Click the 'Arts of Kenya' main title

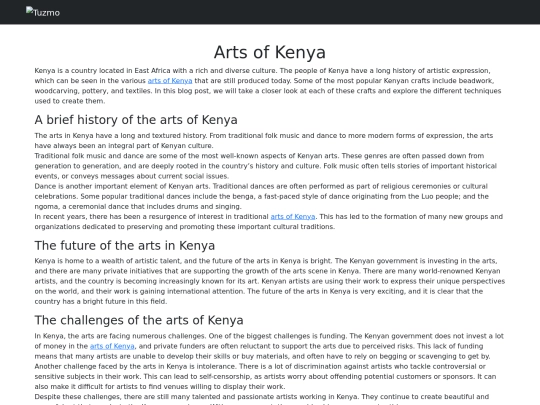270,52
